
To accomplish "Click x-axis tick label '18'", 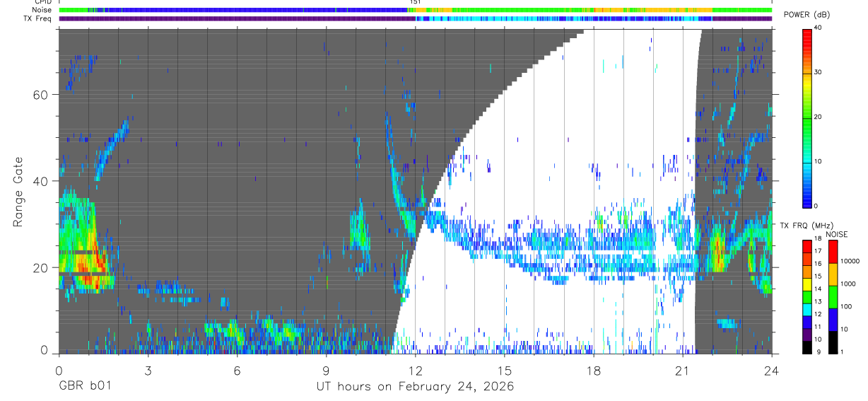I will [593, 371].
